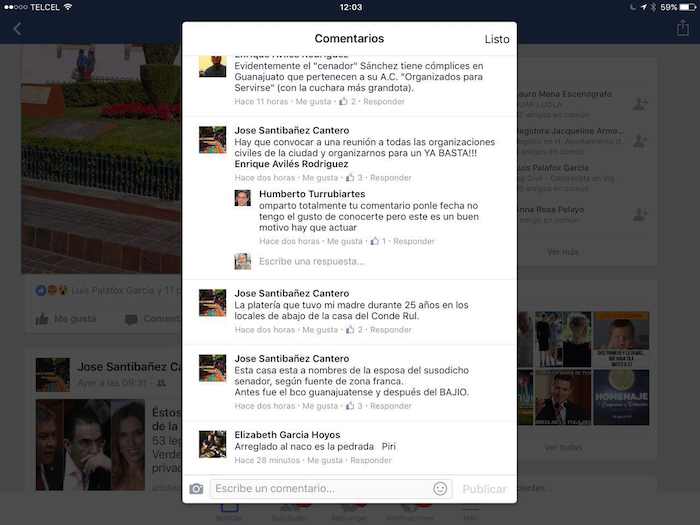Toggle Me gusta on Humberto Turrubiartes' reply

(x=345, y=241)
